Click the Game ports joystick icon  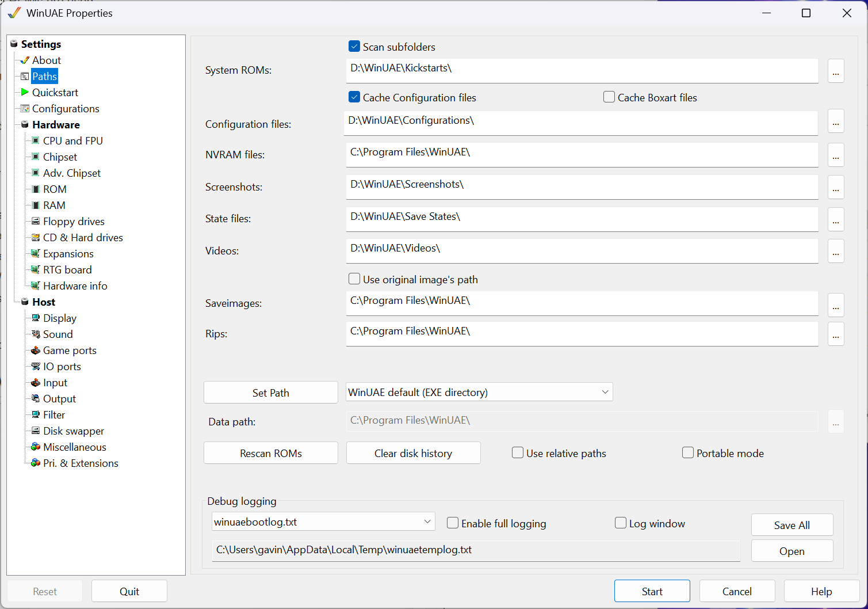coord(36,350)
